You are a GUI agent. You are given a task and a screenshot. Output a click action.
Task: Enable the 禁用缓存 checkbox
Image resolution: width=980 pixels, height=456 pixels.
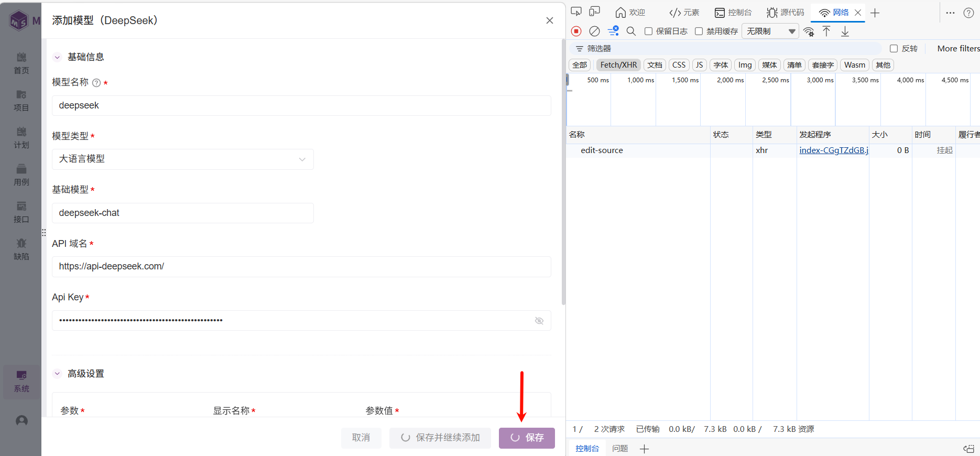click(699, 31)
